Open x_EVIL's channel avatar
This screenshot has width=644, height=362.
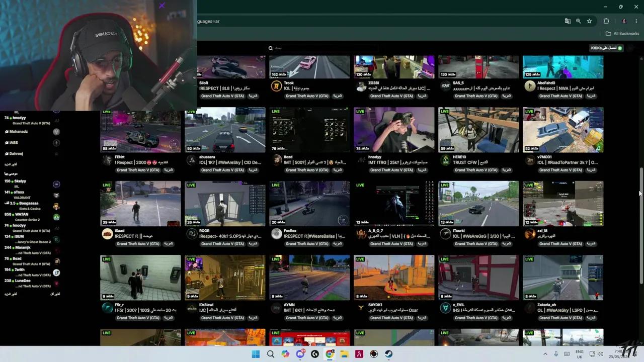pos(445,308)
